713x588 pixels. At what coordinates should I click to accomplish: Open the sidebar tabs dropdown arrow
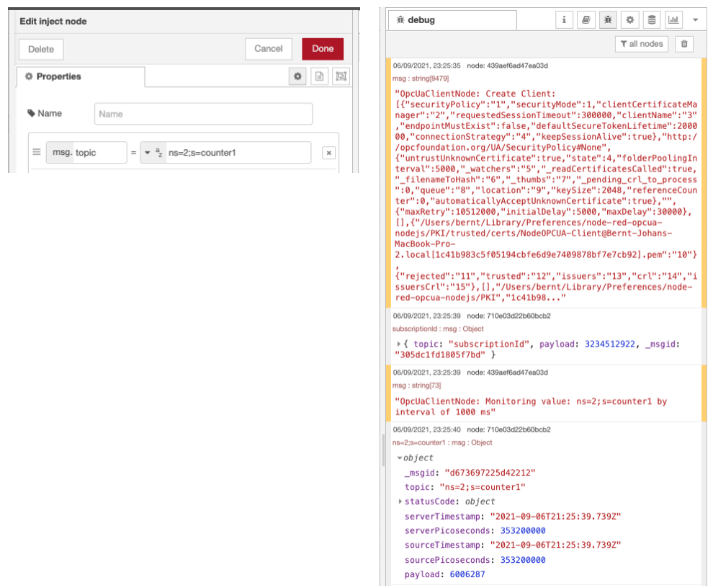[x=696, y=20]
